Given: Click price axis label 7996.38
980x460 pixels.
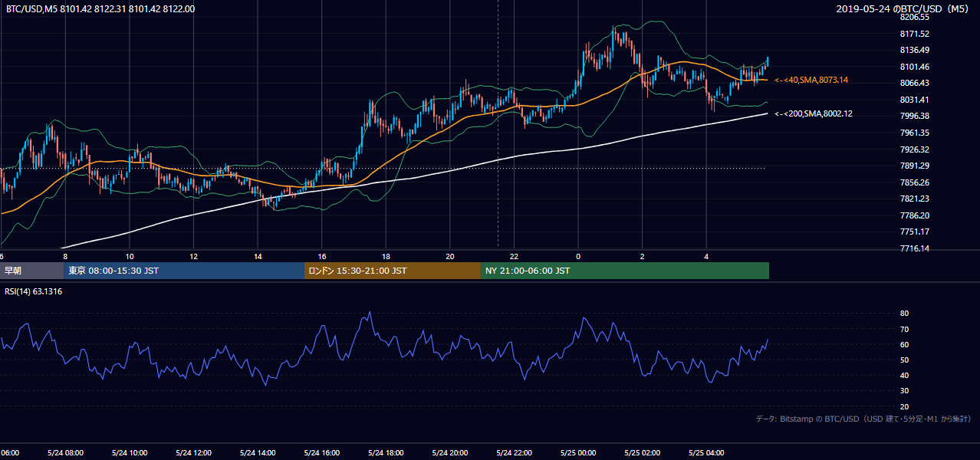Looking at the screenshot, I should pos(915,116).
